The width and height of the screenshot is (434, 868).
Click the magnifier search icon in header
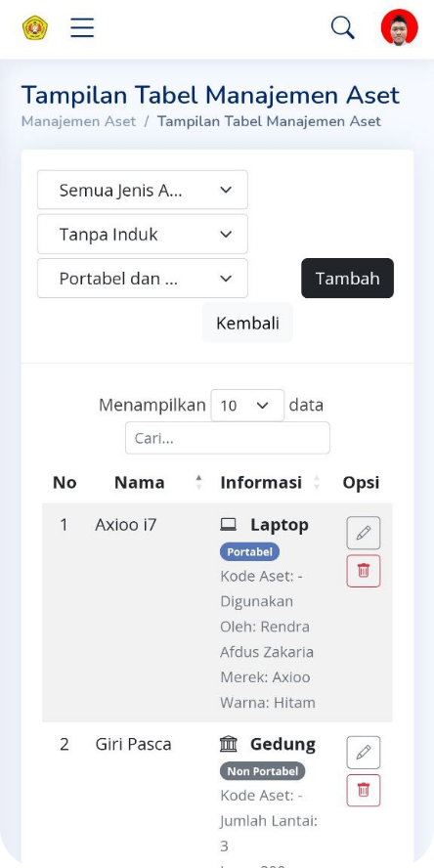click(343, 27)
